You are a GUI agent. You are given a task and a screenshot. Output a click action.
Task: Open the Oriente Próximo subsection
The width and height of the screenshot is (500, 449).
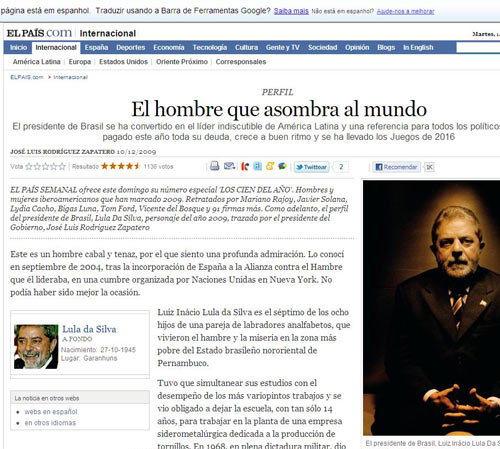(182, 62)
